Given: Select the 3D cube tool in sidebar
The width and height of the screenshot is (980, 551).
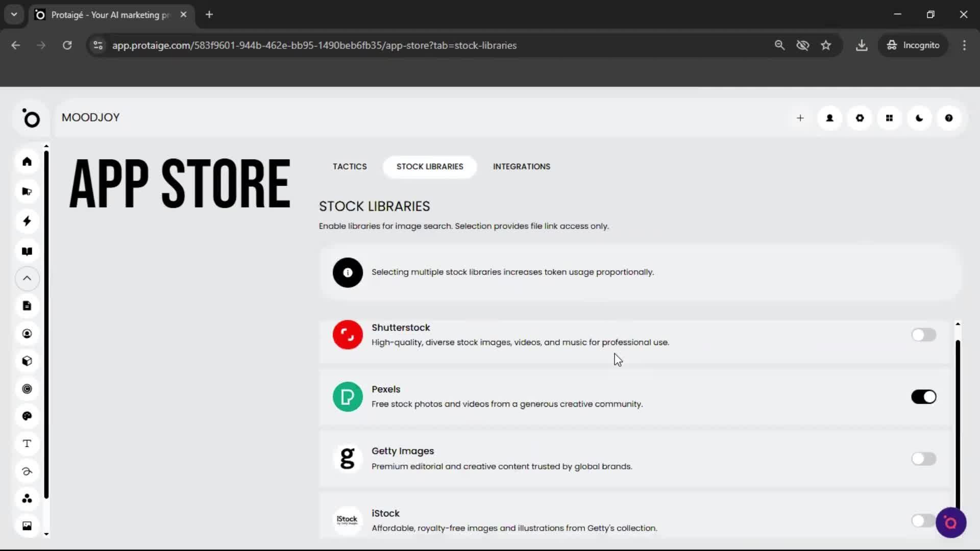Looking at the screenshot, I should point(27,361).
